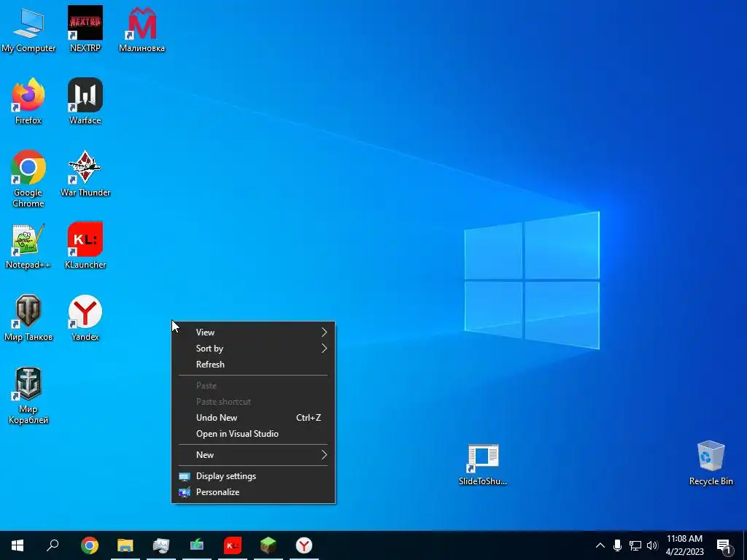Expand the New submenu arrow
The height and width of the screenshot is (560, 747).
(324, 455)
